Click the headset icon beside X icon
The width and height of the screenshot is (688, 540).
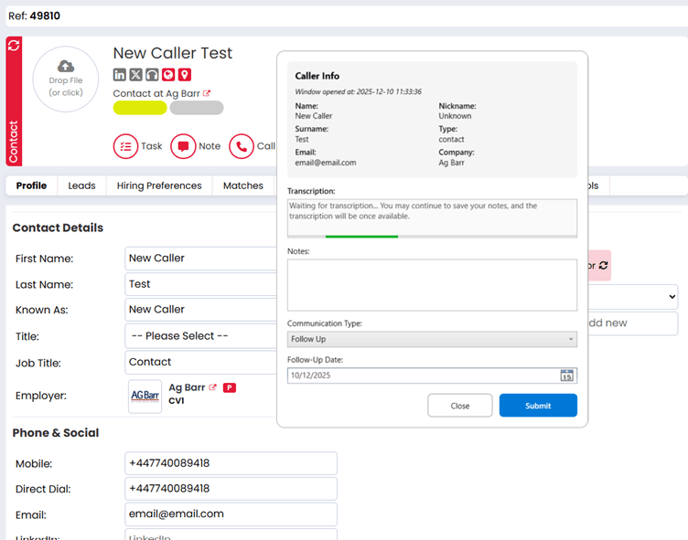(152, 75)
